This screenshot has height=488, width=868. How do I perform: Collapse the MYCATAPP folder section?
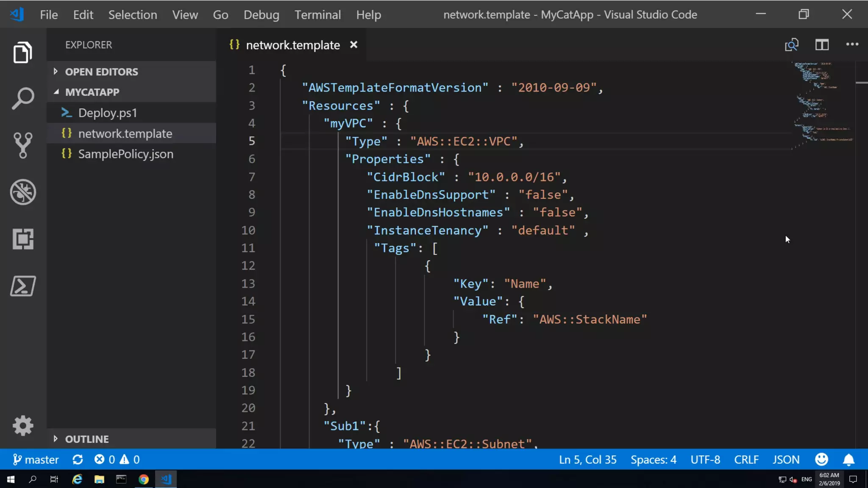click(x=92, y=92)
